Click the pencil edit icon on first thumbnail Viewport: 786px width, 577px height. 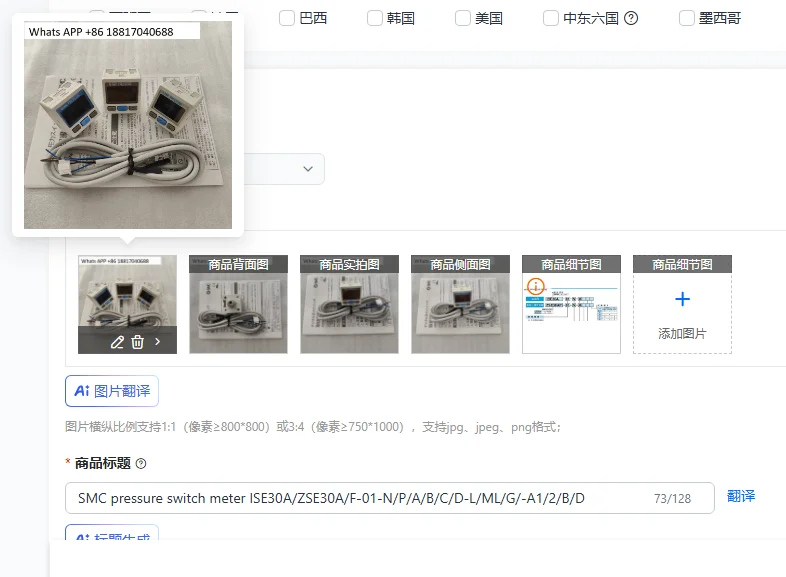point(117,342)
